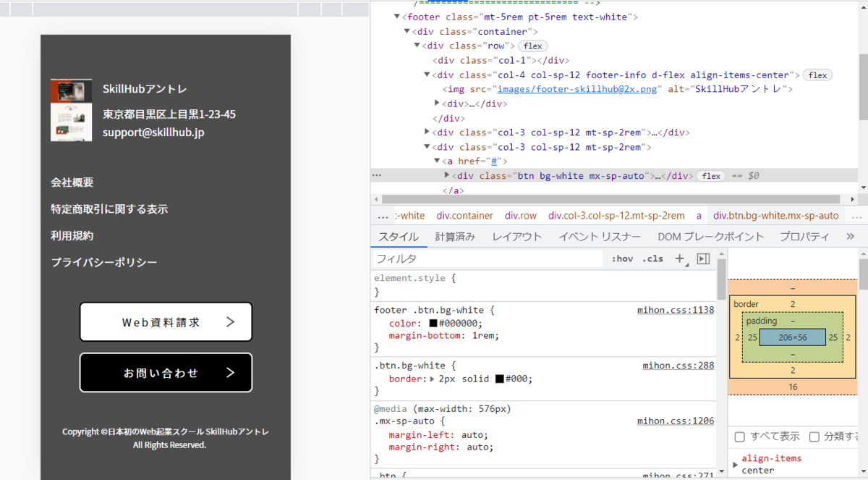This screenshot has width=868, height=480.
Task: Expand the btn bg-white div node
Action: (x=447, y=176)
